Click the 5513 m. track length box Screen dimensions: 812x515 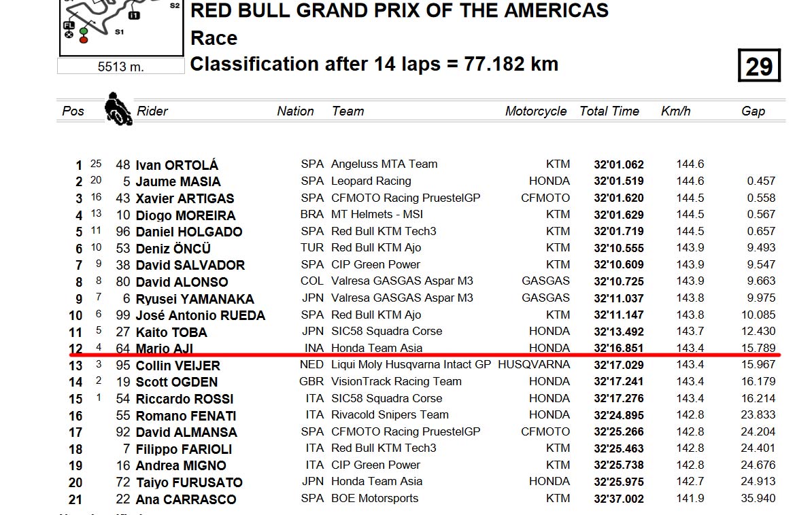click(x=120, y=67)
